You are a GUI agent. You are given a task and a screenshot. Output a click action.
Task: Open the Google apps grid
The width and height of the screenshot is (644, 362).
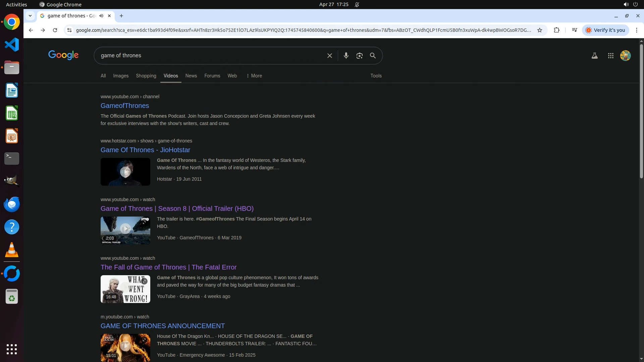610,56
